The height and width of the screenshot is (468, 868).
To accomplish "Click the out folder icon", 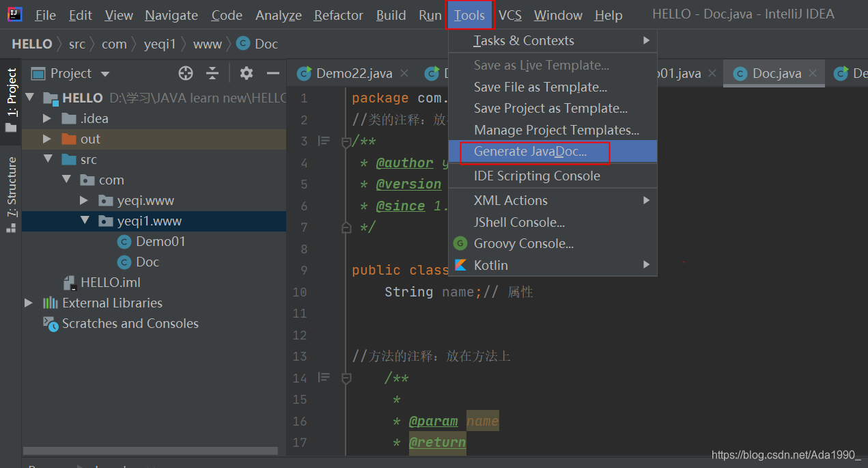I will [69, 139].
